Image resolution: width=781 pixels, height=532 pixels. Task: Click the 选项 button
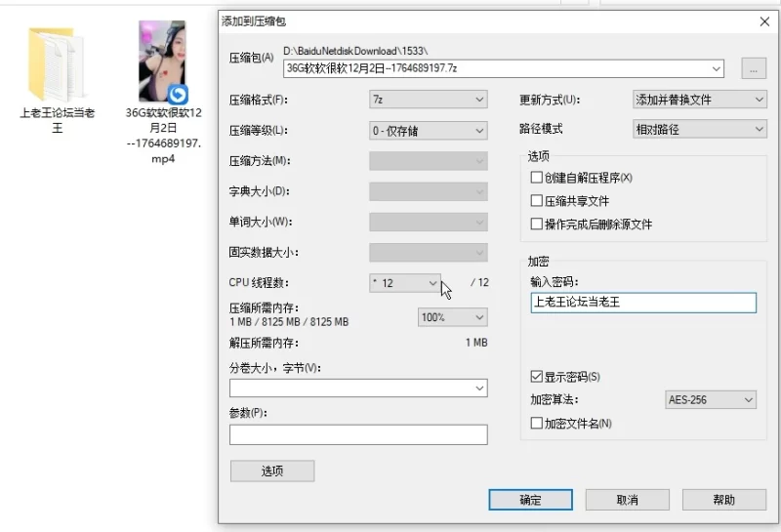[272, 471]
